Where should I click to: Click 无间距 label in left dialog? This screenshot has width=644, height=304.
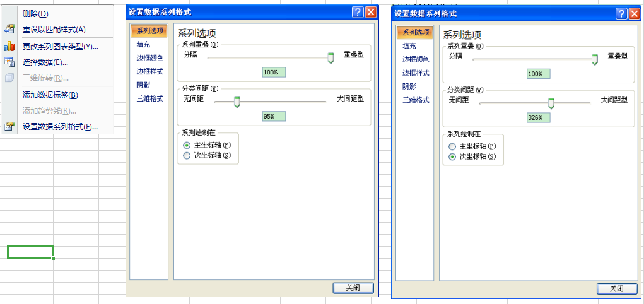(x=193, y=98)
